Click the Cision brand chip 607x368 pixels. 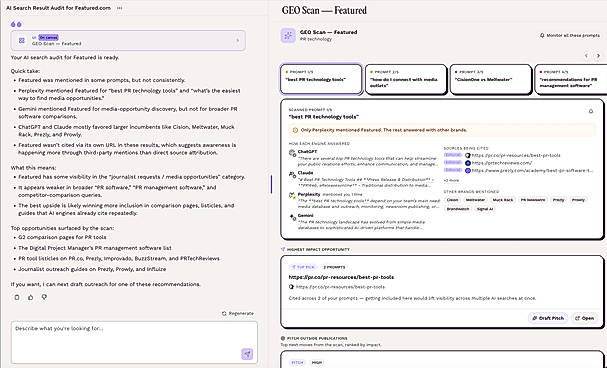click(x=452, y=200)
